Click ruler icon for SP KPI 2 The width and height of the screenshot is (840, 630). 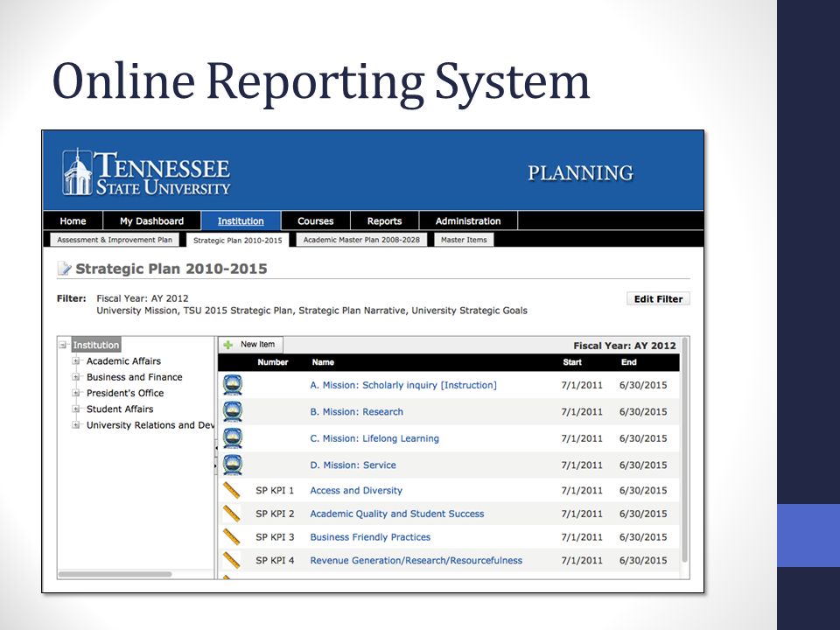(231, 514)
